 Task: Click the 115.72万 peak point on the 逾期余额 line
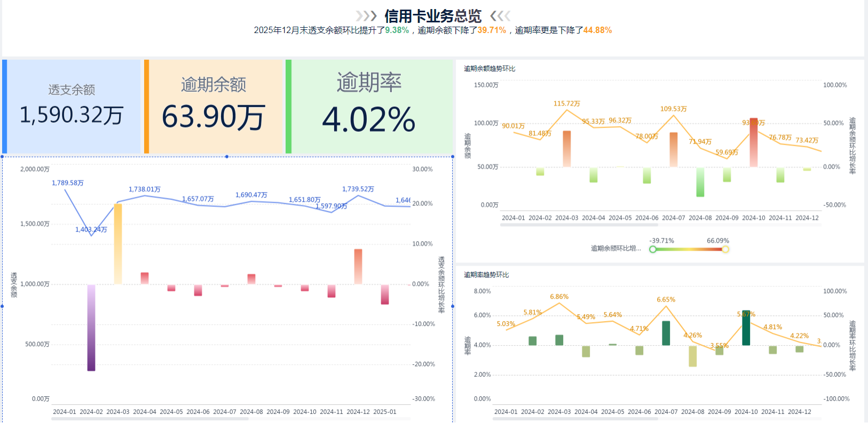[566, 110]
